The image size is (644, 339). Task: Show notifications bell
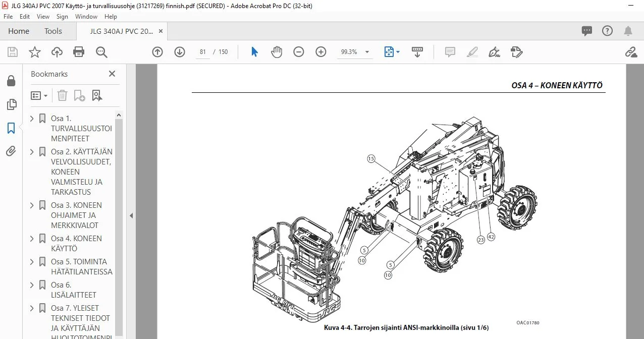coord(628,31)
